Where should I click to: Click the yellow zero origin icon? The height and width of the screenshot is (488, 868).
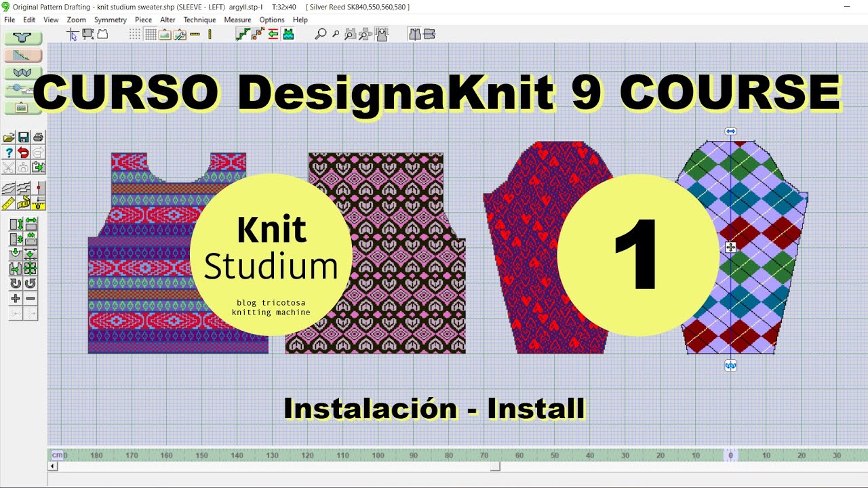[x=38, y=203]
